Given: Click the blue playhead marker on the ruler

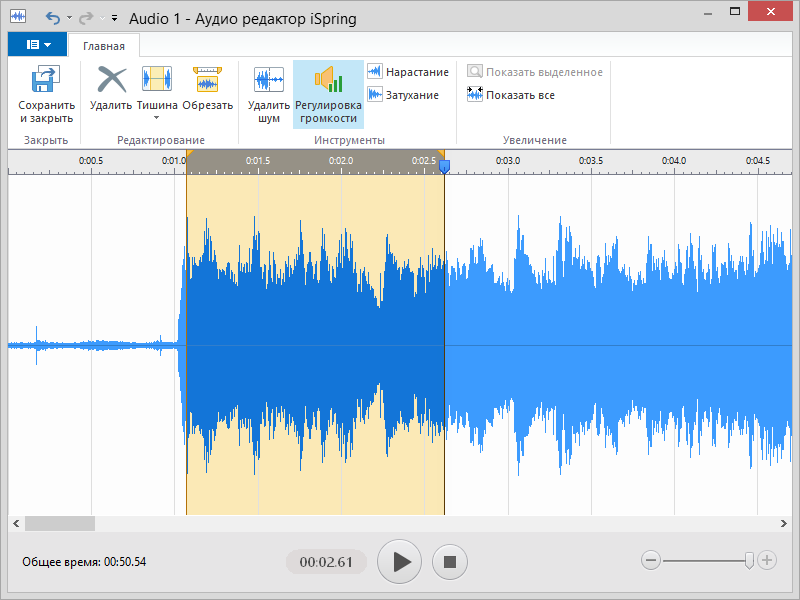Looking at the screenshot, I should [x=445, y=166].
